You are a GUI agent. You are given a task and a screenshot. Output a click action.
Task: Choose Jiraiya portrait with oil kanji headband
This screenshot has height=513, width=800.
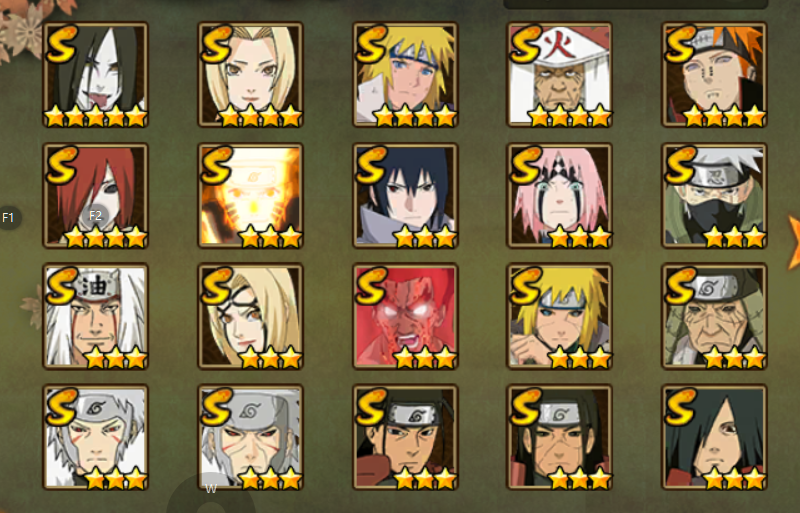(95, 316)
